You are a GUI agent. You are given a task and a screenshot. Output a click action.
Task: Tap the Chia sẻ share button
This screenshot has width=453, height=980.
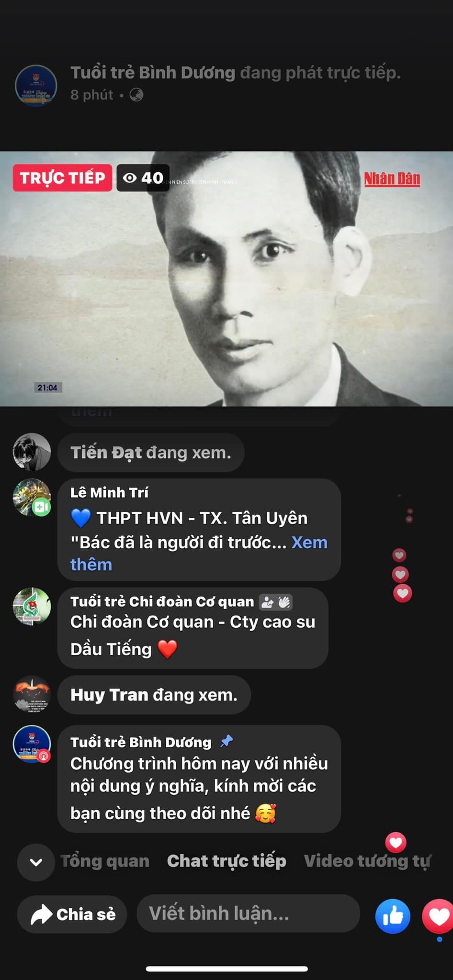(x=72, y=914)
